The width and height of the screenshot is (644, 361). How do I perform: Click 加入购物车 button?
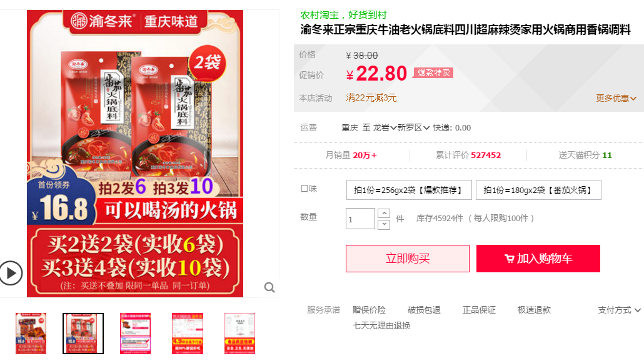pyautogui.click(x=538, y=259)
